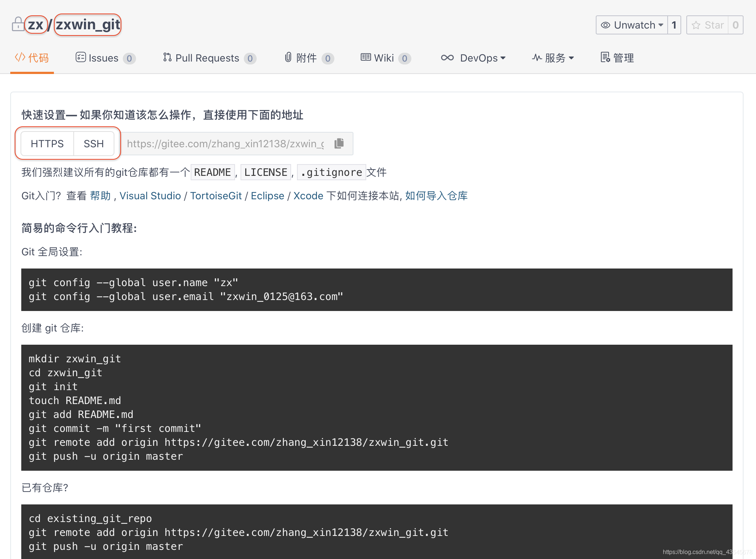The height and width of the screenshot is (559, 756).
Task: Open the Eclipse guide link
Action: point(268,196)
